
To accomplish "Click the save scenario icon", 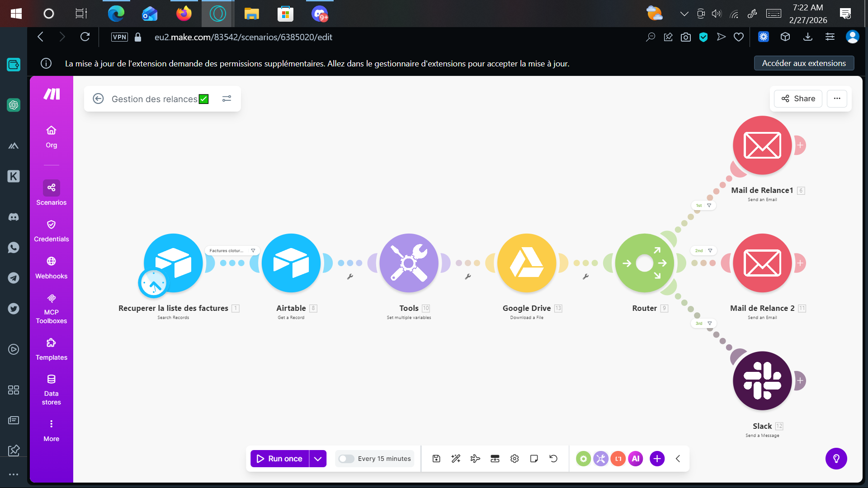I will 436,459.
